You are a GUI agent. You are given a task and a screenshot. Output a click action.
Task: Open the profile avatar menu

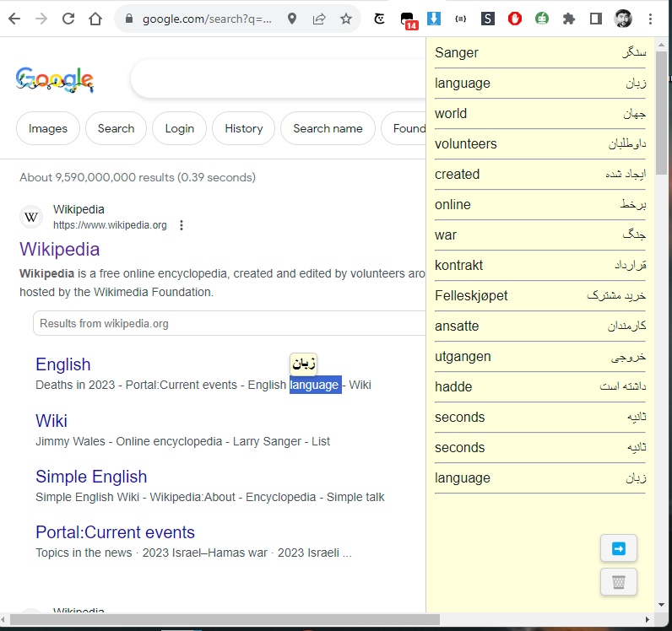[x=623, y=19]
